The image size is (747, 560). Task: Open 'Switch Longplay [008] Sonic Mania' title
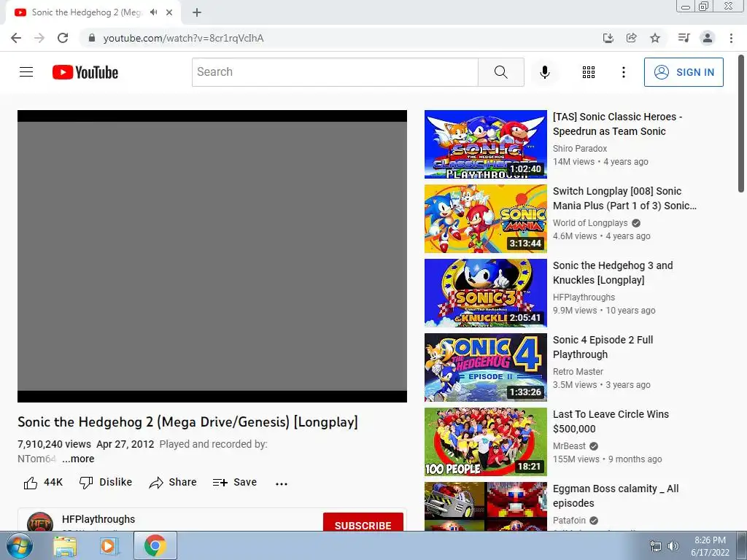[624, 198]
